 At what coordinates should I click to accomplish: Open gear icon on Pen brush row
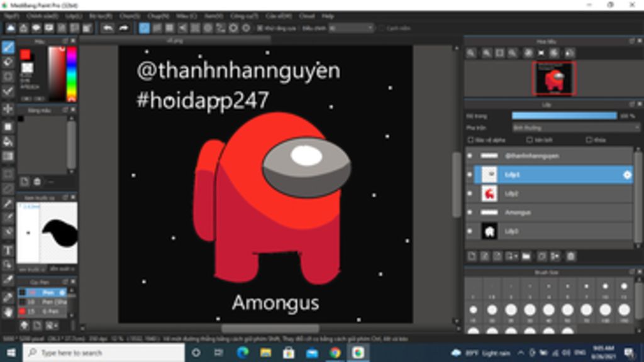62,292
